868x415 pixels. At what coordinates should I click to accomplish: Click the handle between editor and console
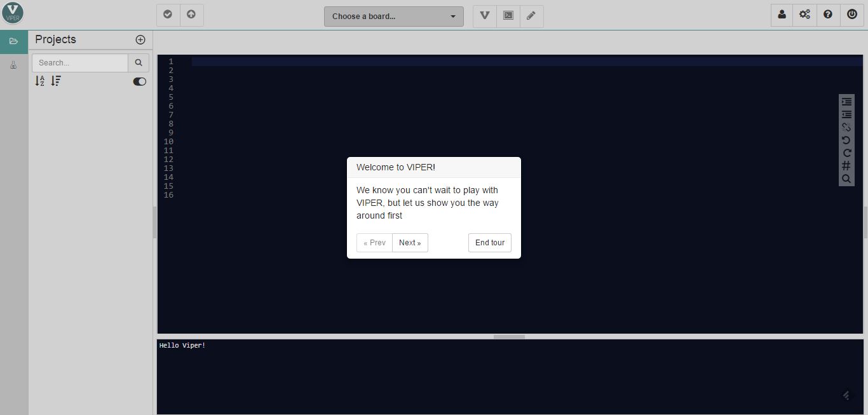(x=509, y=337)
